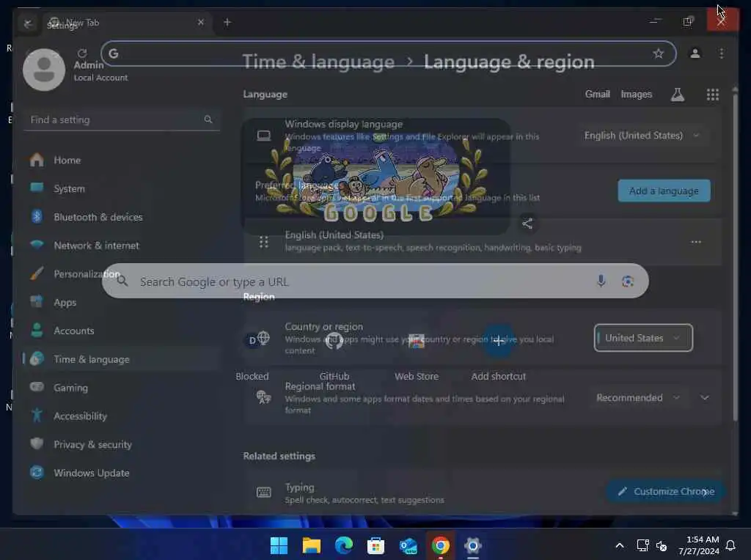The height and width of the screenshot is (560, 751).
Task: Open more options for English (United States)
Action: tap(696, 242)
